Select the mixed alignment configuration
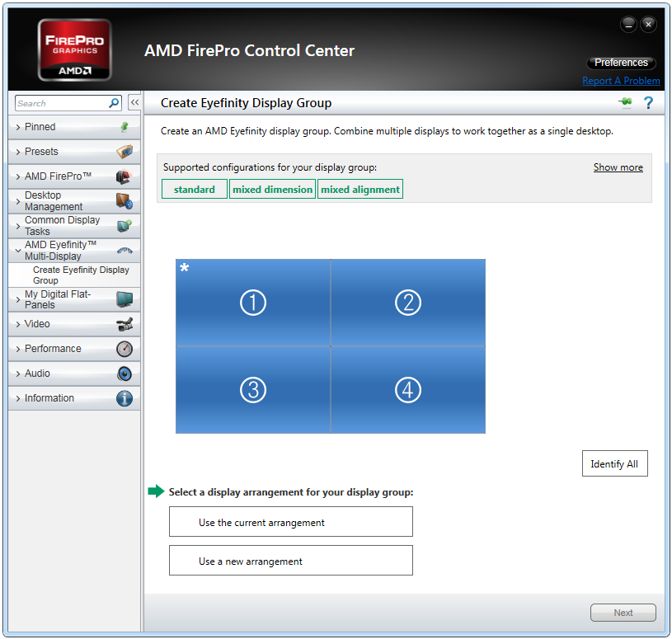 pos(360,190)
